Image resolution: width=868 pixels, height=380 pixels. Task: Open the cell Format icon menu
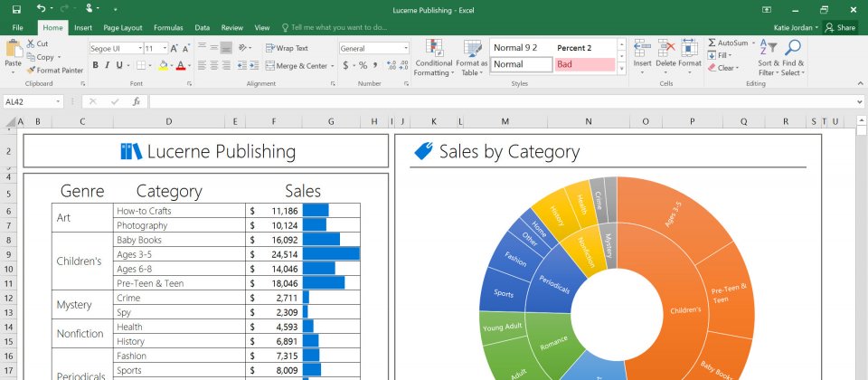tap(690, 48)
